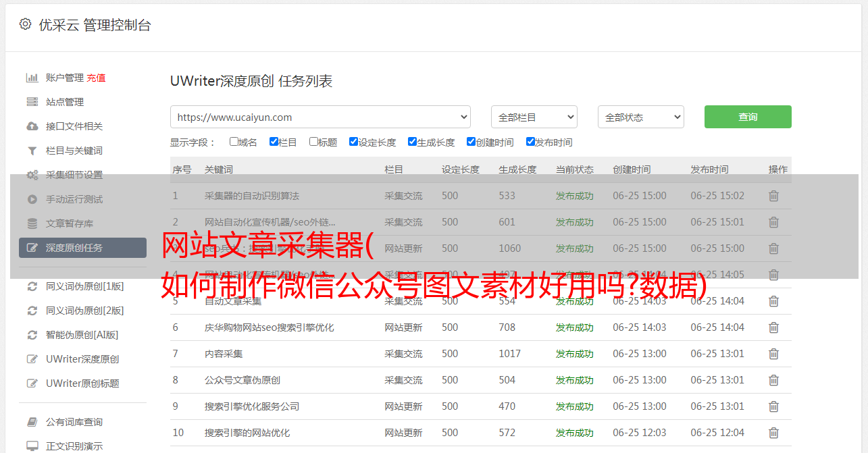This screenshot has width=868, height=453.
Task: Click the red 充值 link
Action: coord(96,78)
